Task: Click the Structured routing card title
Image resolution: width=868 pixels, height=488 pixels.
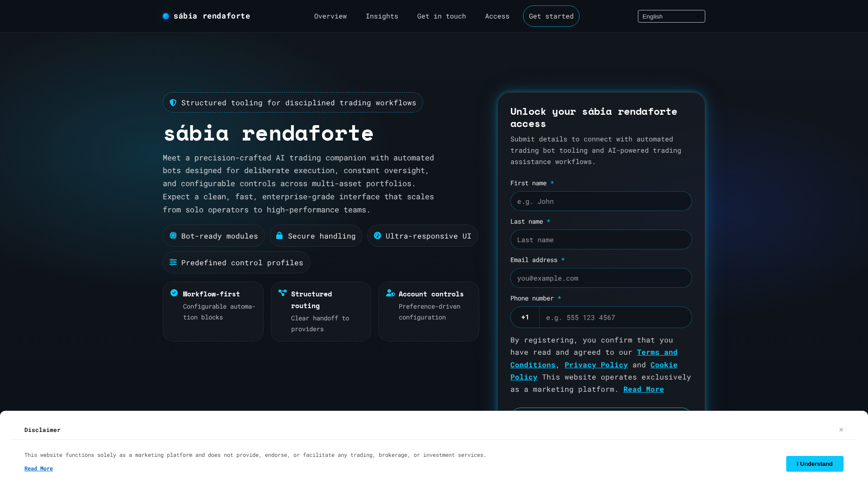Action: (311, 300)
